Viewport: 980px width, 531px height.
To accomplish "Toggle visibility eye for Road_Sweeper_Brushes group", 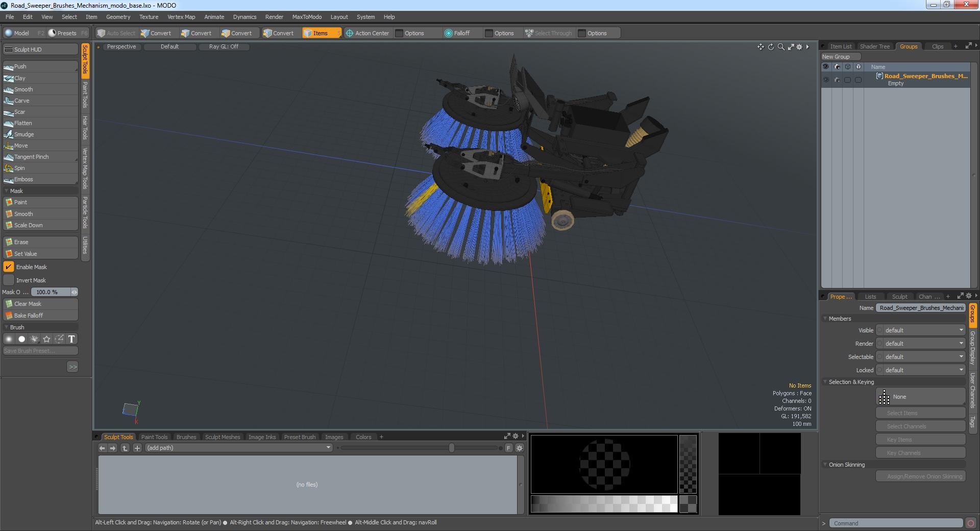I will tap(826, 80).
